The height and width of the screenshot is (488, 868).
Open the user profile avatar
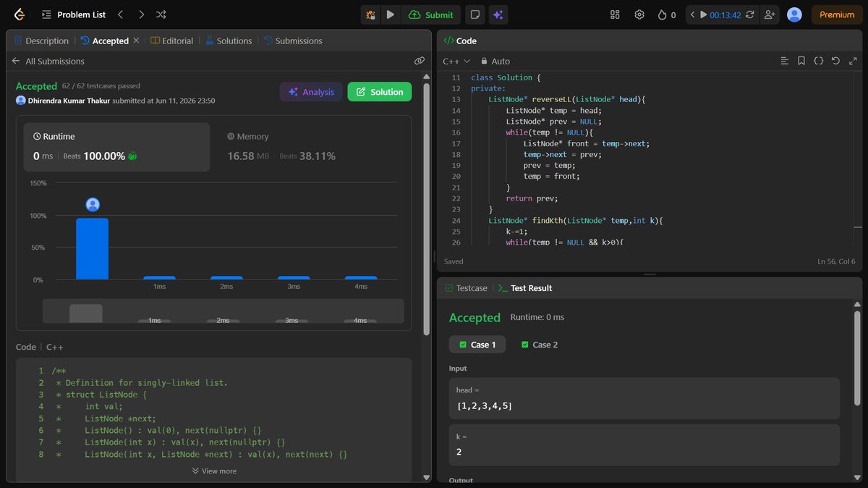(794, 14)
